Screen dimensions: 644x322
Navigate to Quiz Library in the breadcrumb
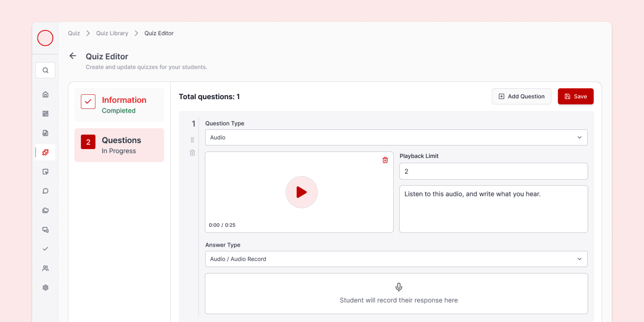tap(112, 33)
